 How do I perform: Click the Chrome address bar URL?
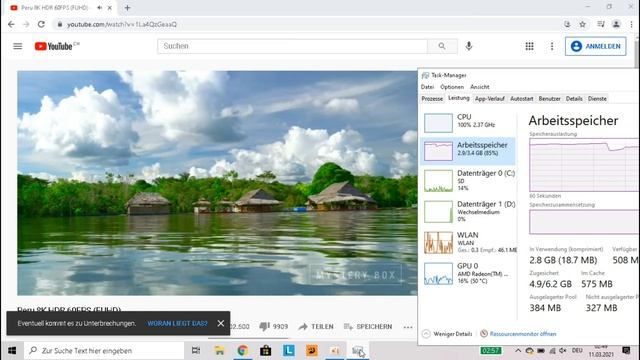[x=122, y=24]
